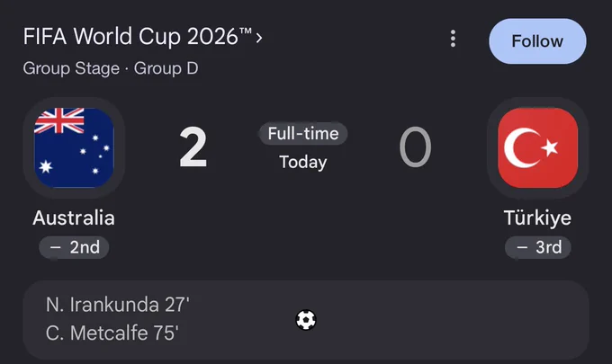Click Australia's 2nd place standing badge
The image size is (612, 364).
(74, 247)
